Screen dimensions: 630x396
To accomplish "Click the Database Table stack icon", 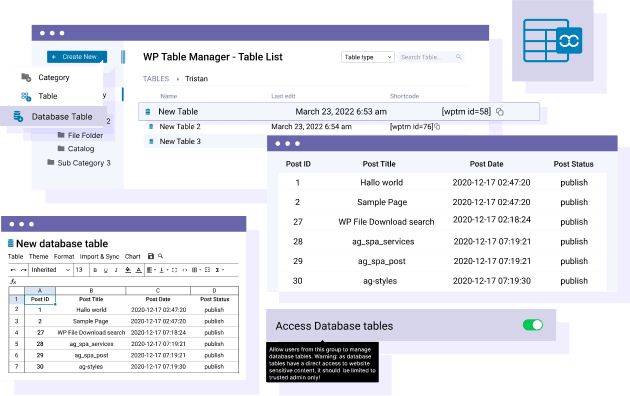I will click(18, 116).
